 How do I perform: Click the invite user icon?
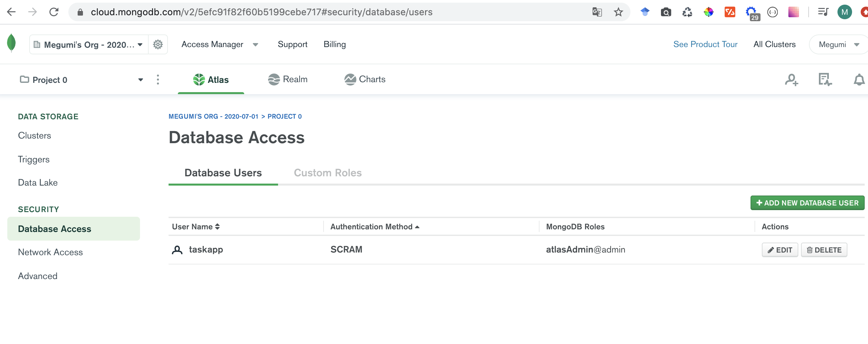tap(791, 80)
